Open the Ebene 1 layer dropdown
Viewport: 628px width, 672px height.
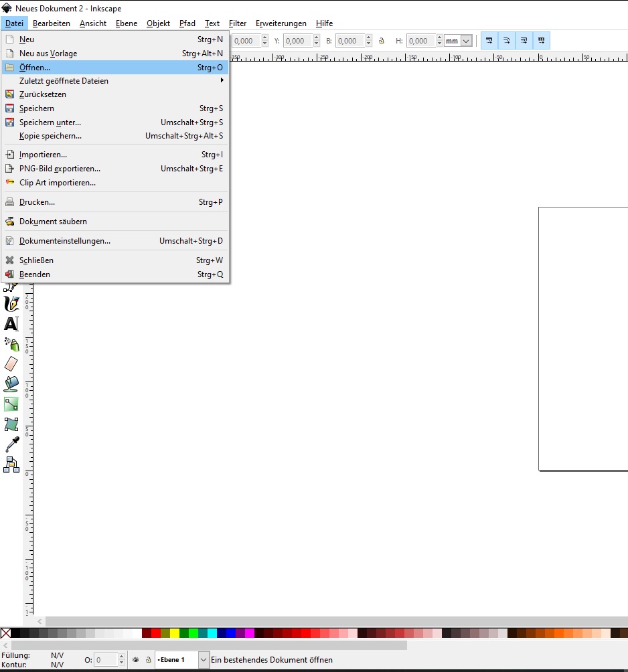click(x=204, y=659)
